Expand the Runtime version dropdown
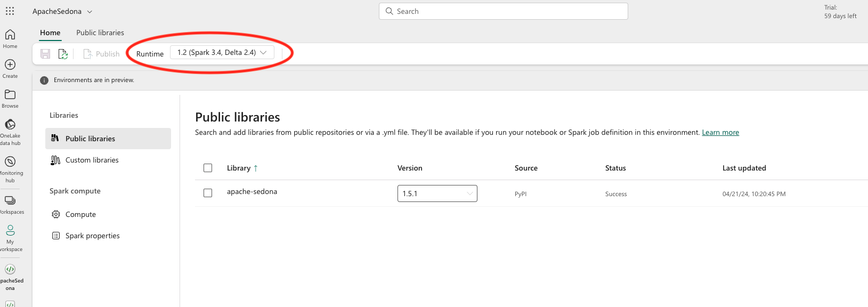 (222, 52)
